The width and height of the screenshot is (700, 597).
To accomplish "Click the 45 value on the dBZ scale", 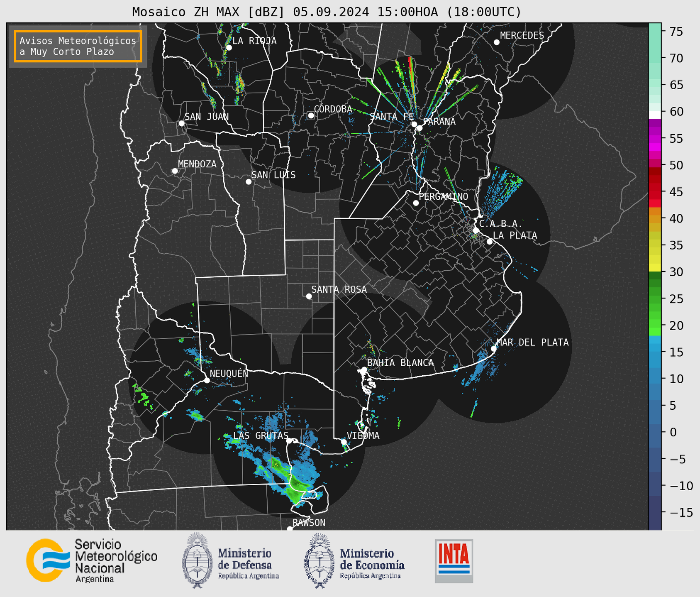I will (x=676, y=192).
